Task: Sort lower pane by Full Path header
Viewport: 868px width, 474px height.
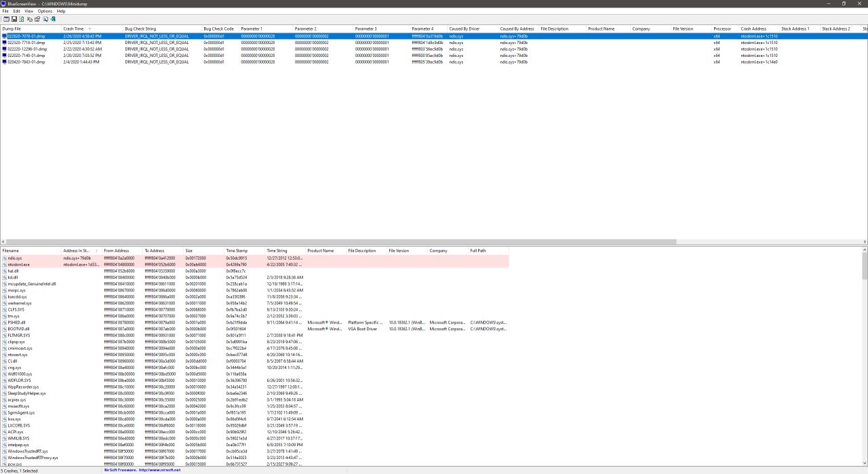Action: 488,251
